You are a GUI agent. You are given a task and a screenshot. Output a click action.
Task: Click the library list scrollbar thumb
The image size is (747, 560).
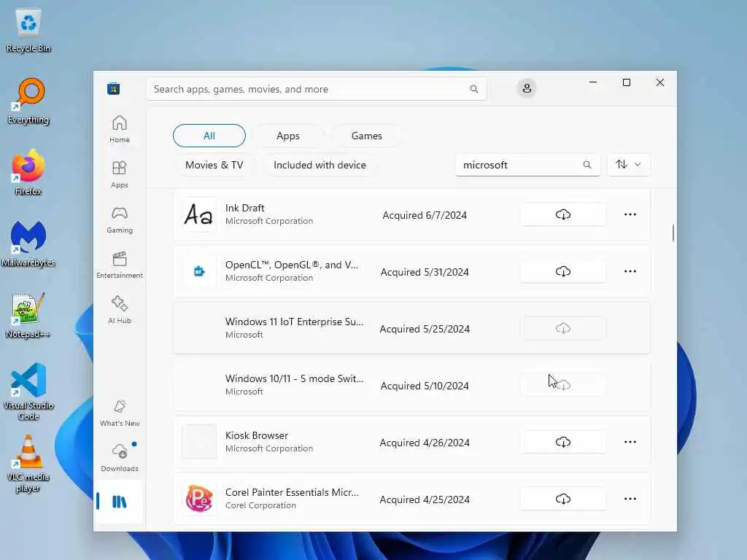click(673, 233)
